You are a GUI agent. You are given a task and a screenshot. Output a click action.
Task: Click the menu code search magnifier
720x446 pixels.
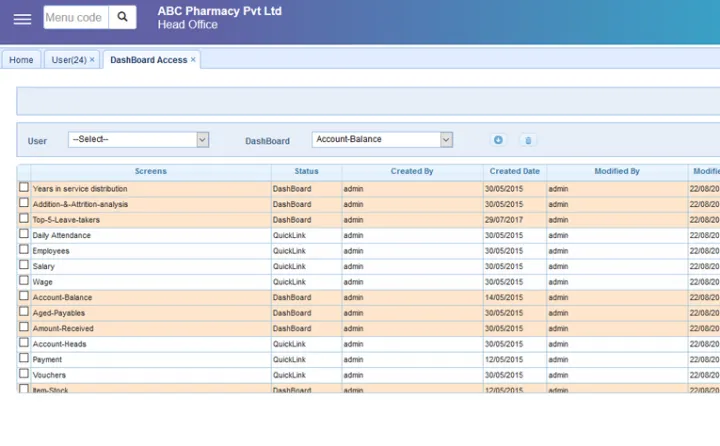122,18
